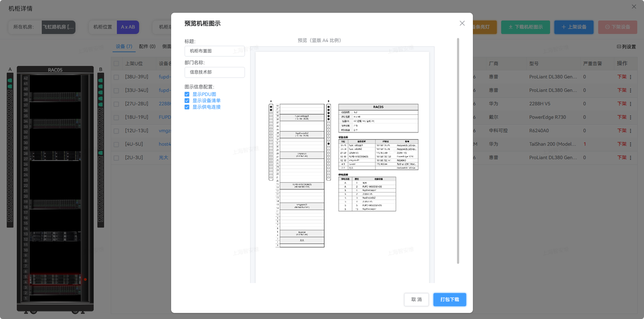Click the 上架U位 column header
Viewport: 644px width, 319px height.
(134, 64)
